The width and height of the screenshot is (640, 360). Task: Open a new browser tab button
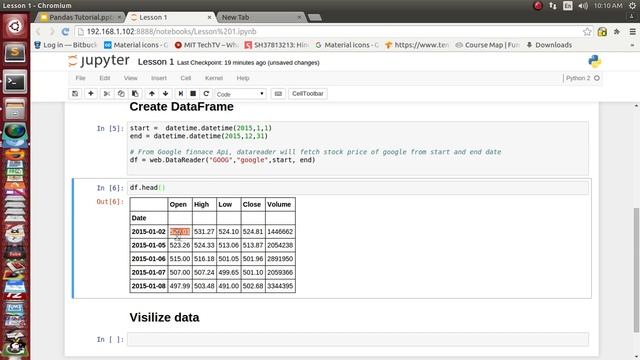314,17
